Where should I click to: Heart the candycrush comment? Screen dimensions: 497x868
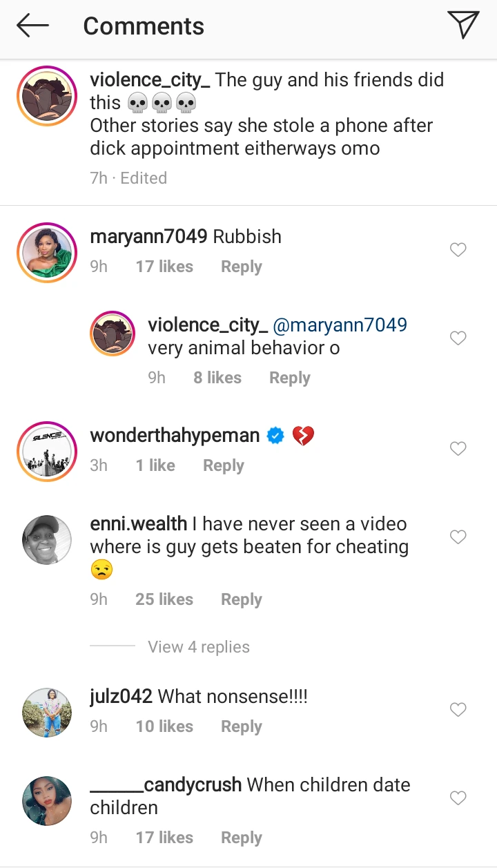pyautogui.click(x=458, y=798)
